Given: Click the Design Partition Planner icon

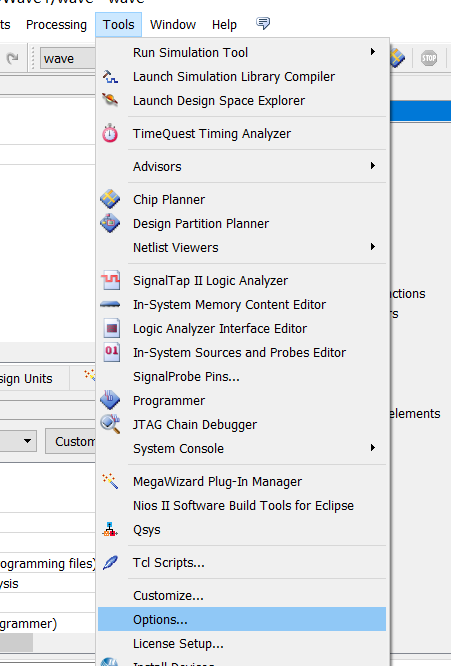Looking at the screenshot, I should tap(110, 223).
